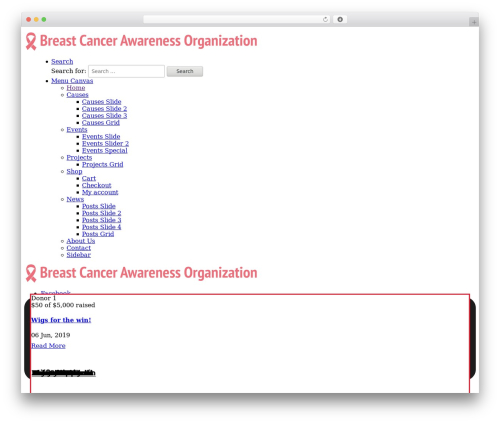Open the News menu item

pos(75,199)
